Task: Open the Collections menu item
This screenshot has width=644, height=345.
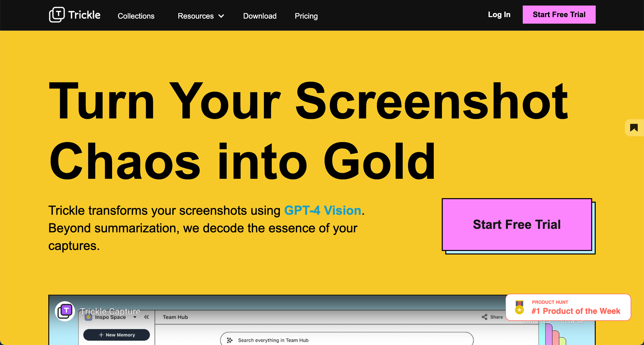Action: pyautogui.click(x=136, y=16)
